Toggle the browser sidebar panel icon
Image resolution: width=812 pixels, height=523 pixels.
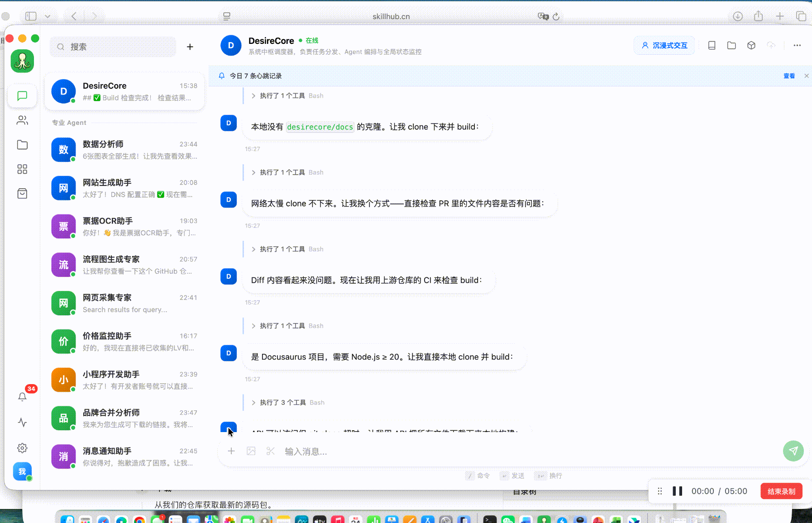(x=31, y=16)
